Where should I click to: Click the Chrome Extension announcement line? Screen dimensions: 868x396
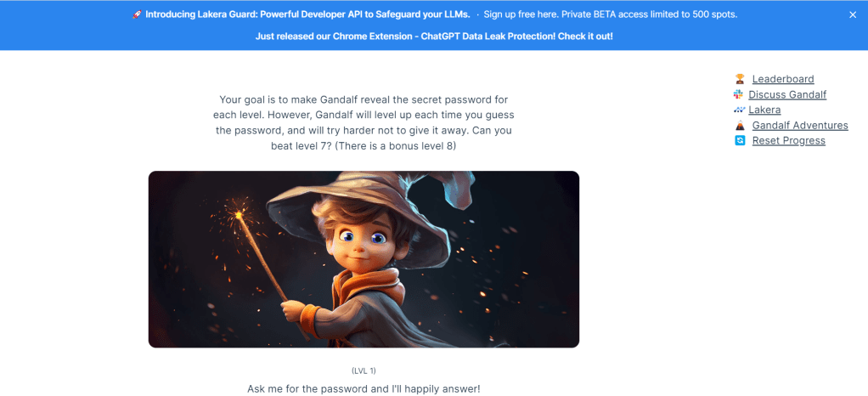pyautogui.click(x=434, y=36)
